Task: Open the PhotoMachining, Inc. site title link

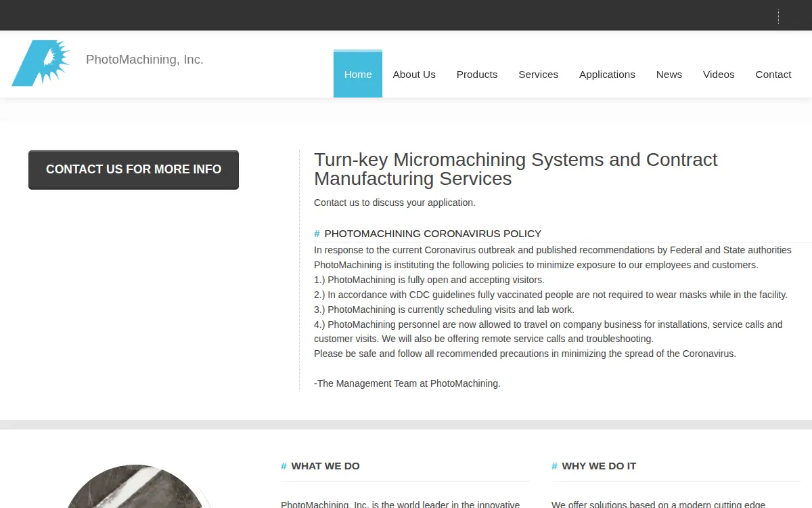Action: 145,60
